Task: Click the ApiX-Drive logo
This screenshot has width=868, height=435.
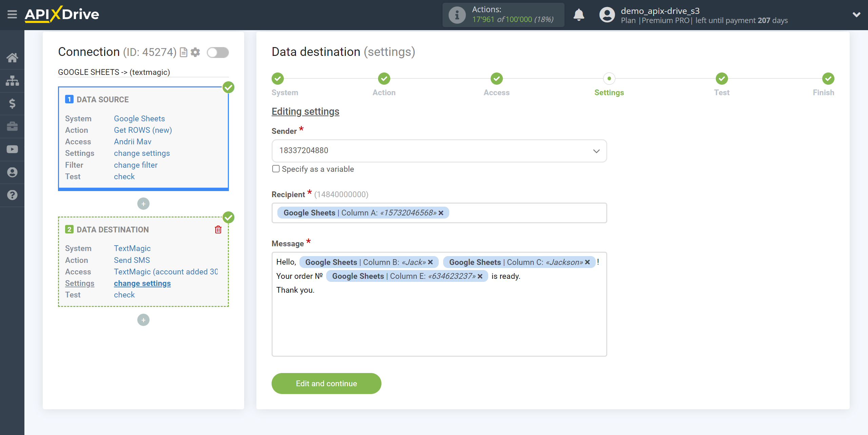Action: tap(62, 15)
